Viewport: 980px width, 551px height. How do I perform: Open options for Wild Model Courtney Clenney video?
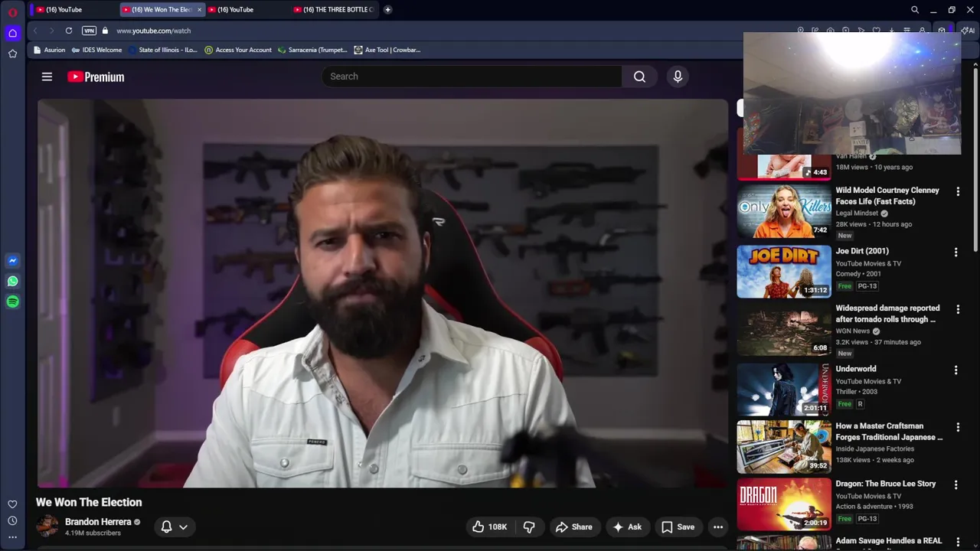(x=957, y=191)
